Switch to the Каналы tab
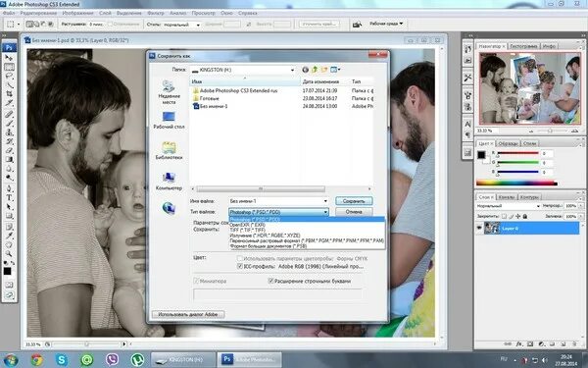588x368 pixels. [x=507, y=197]
